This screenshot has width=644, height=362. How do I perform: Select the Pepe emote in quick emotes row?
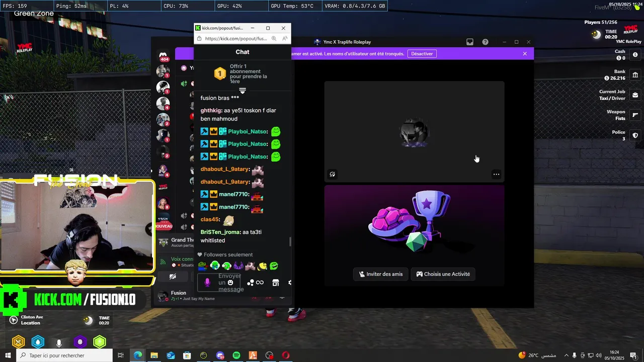pyautogui.click(x=202, y=266)
